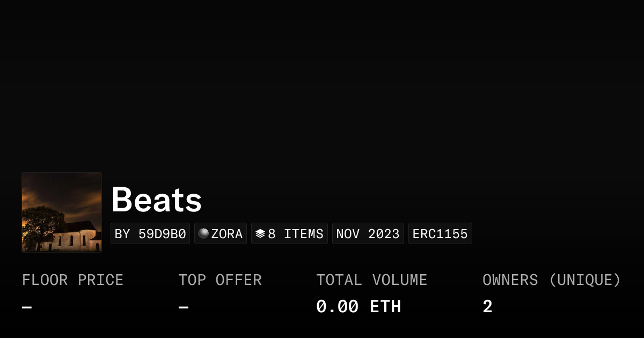Select the "NOV 2023" creation date badge
This screenshot has width=644, height=338.
coord(368,234)
